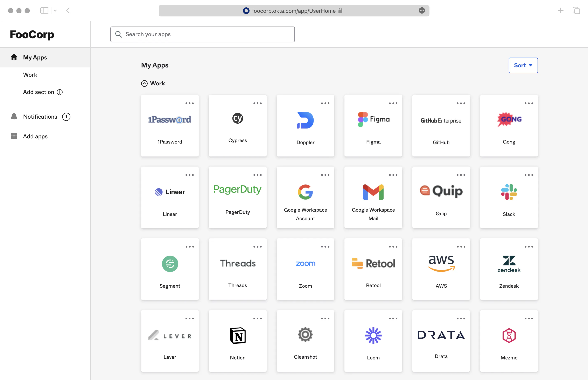Launch the AWS app
The width and height of the screenshot is (588, 380).
click(x=441, y=269)
